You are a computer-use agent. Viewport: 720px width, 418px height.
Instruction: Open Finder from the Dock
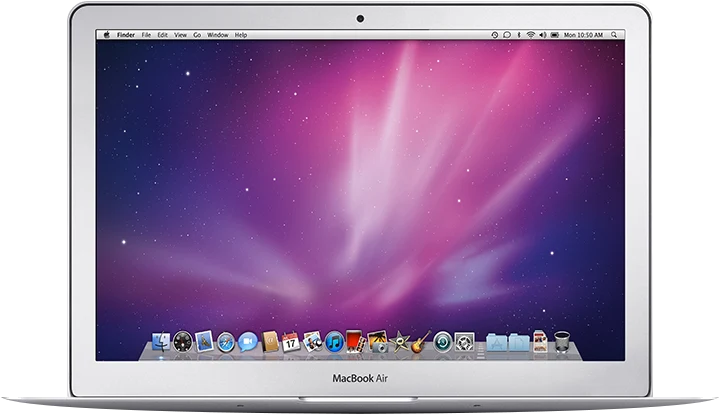pyautogui.click(x=161, y=342)
